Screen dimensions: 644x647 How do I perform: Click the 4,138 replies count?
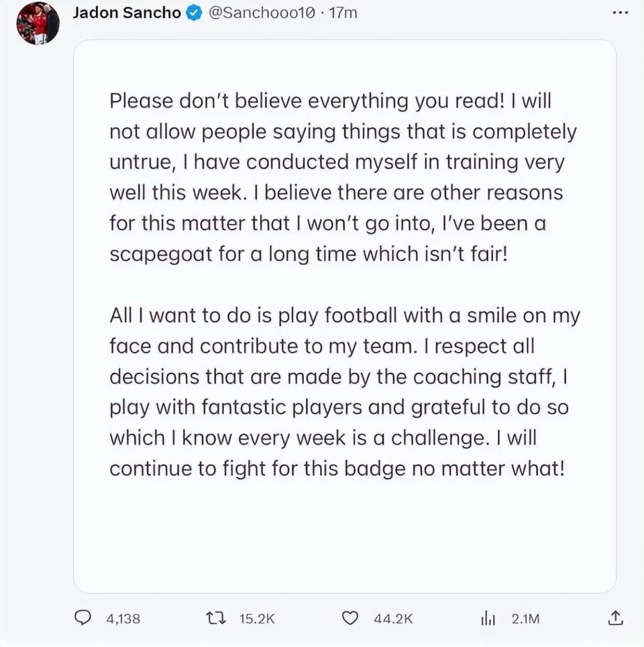click(x=123, y=620)
